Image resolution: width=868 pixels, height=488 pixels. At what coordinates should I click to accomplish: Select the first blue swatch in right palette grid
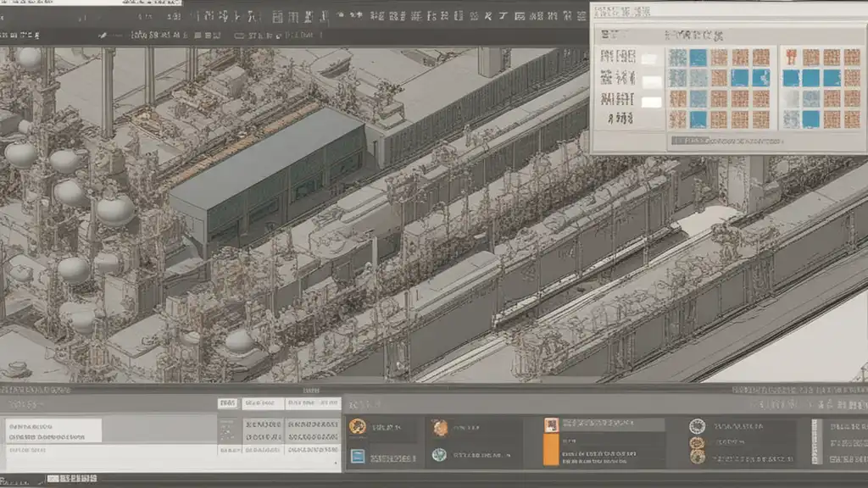click(x=790, y=78)
